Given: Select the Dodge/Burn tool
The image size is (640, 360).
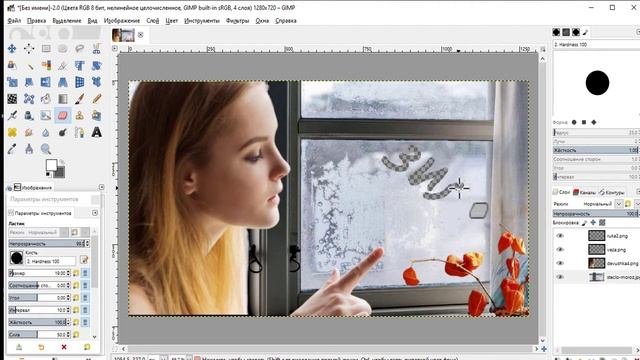Looking at the screenshot, I should [x=62, y=132].
